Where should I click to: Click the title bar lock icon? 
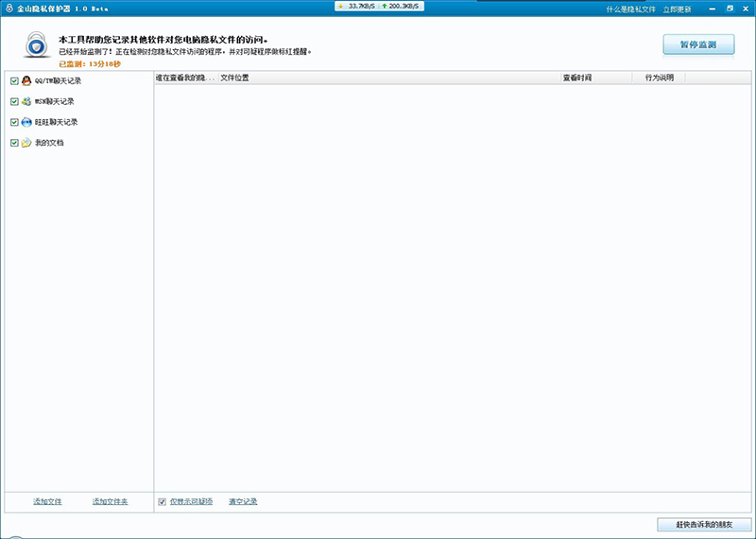point(9,9)
